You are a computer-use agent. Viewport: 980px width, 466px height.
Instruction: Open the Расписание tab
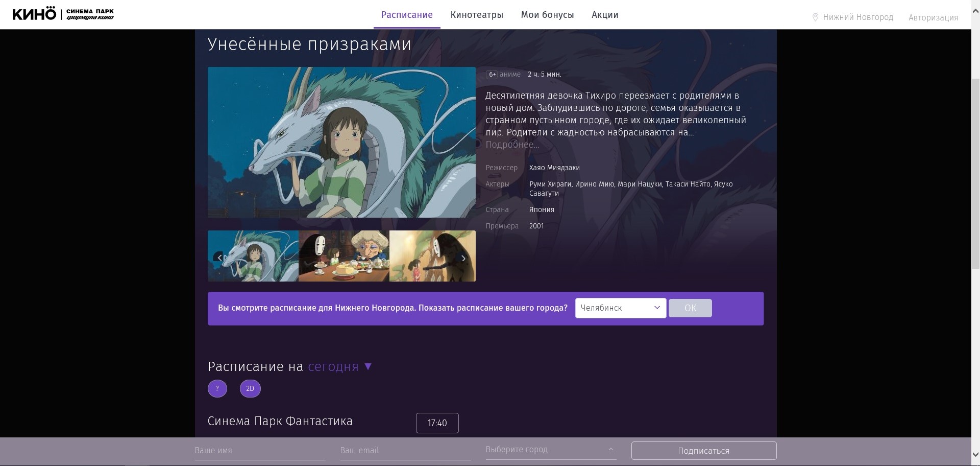(407, 15)
